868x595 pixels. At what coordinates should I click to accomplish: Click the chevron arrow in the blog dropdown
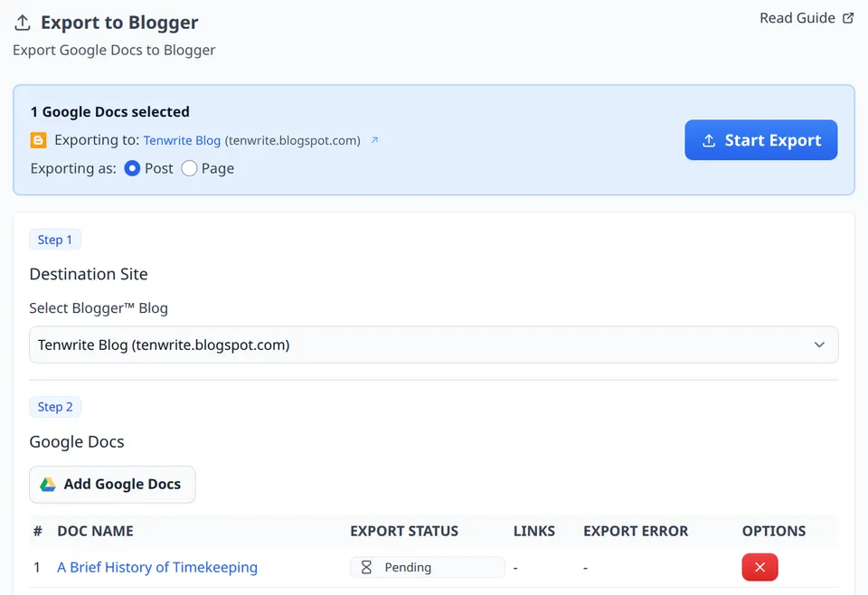[819, 345]
